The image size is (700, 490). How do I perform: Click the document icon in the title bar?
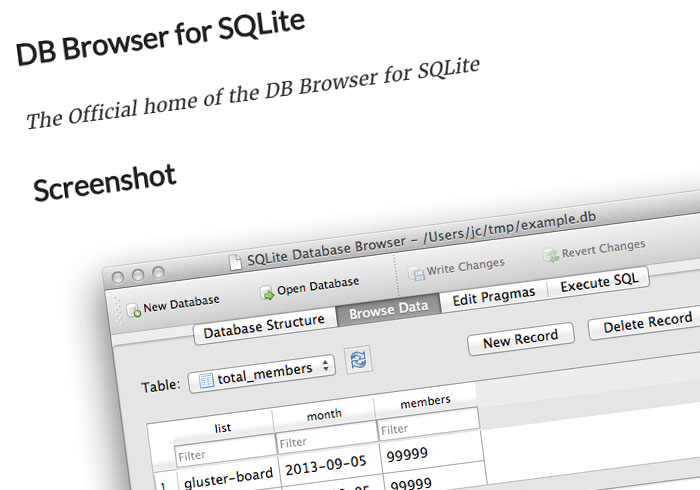(235, 262)
